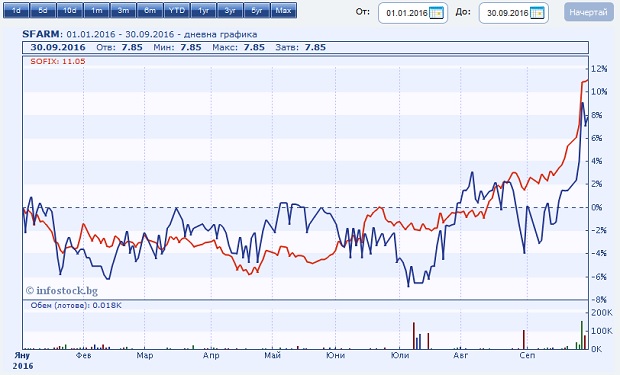620x375 pixels.
Task: Click the Обем (лотове): 0.018K label
Action: point(76,305)
